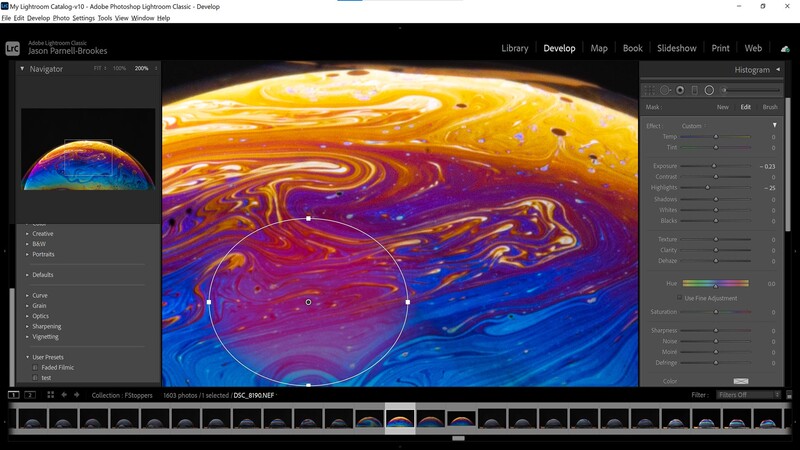Apply the test user preset
This screenshot has height=450, width=800.
(46, 378)
